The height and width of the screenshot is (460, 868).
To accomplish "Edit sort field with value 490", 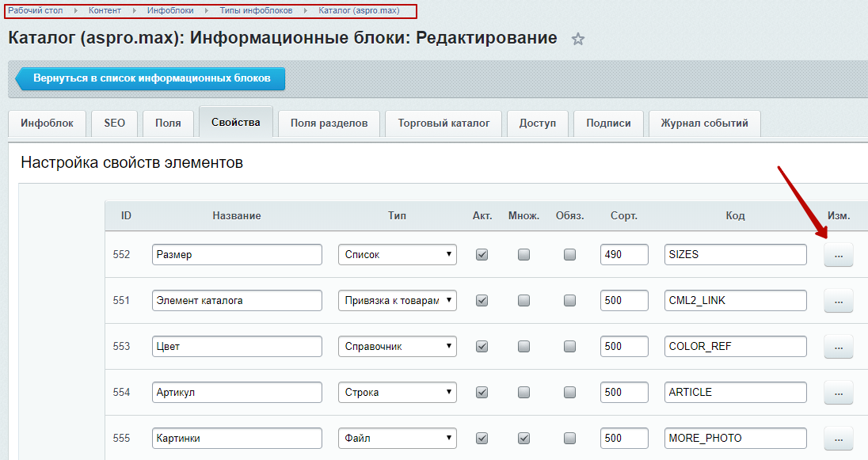I will coord(624,255).
